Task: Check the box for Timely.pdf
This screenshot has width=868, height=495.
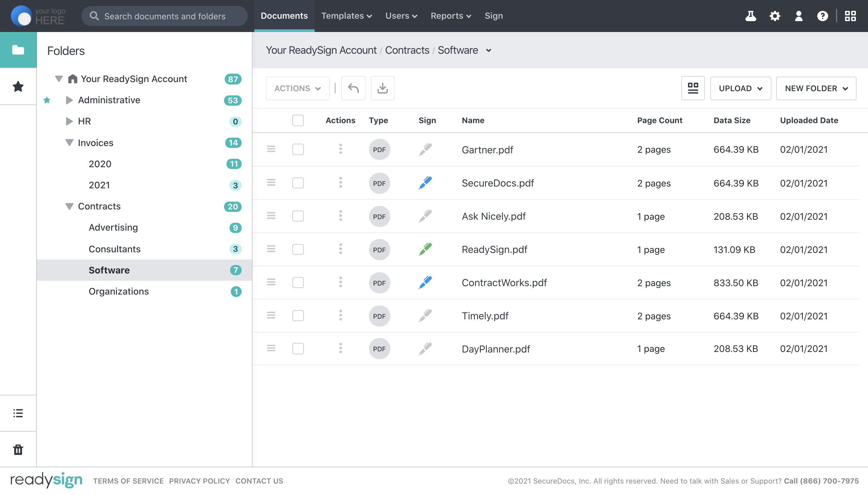Action: (298, 316)
